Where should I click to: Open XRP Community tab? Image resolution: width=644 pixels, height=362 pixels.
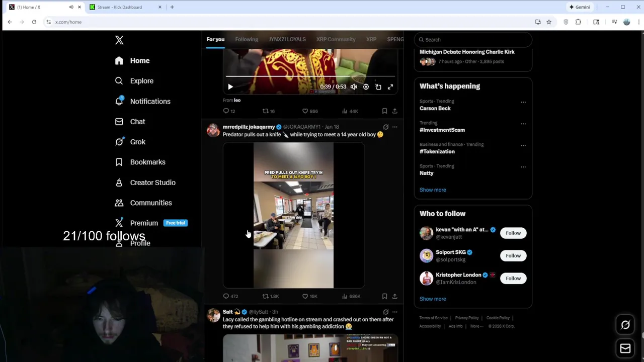pos(336,39)
